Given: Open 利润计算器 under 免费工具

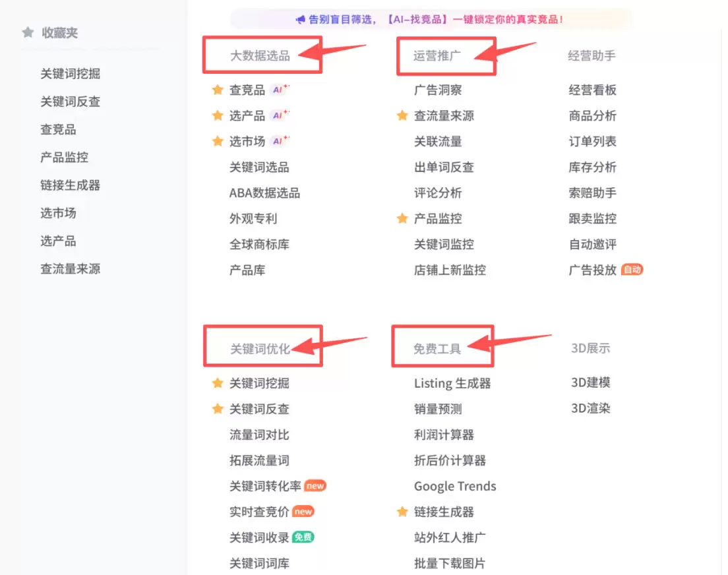Looking at the screenshot, I should tap(442, 435).
